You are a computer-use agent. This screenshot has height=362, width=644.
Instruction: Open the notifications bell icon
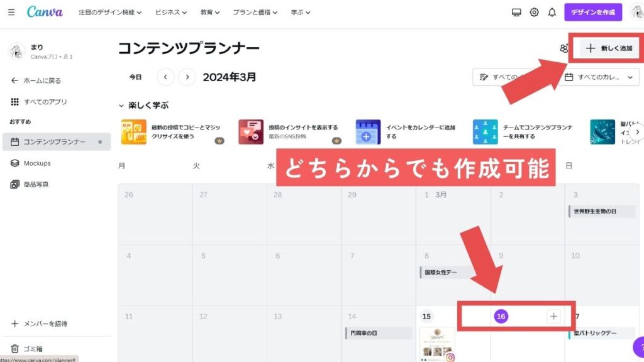[552, 13]
